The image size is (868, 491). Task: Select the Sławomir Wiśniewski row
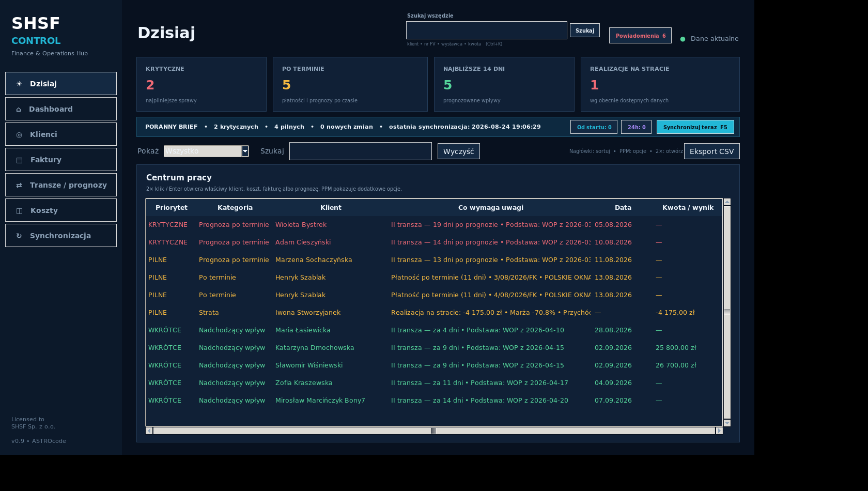434,365
